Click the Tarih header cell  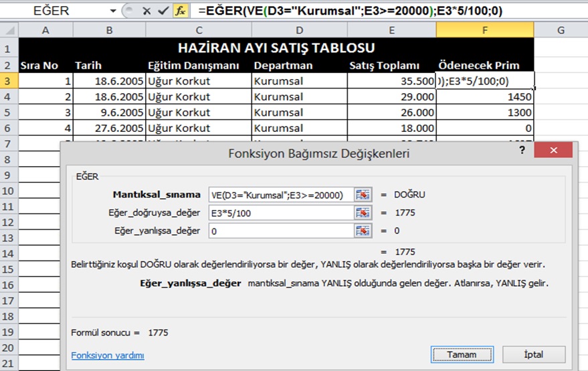coord(109,66)
